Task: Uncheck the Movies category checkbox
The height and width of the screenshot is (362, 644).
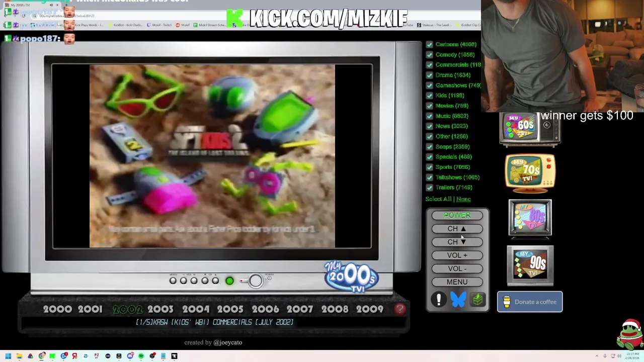Action: [429, 106]
